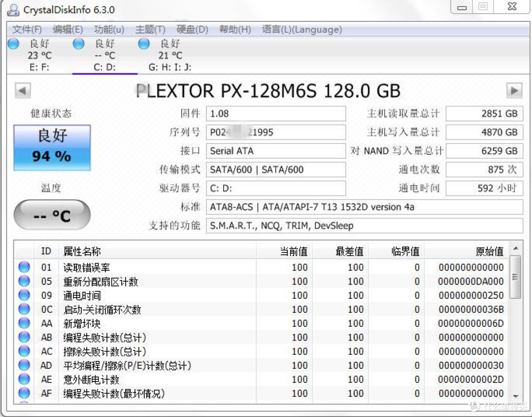Click the E: F: drive status orb
Screen dimensions: 532x417
[x=14, y=43]
